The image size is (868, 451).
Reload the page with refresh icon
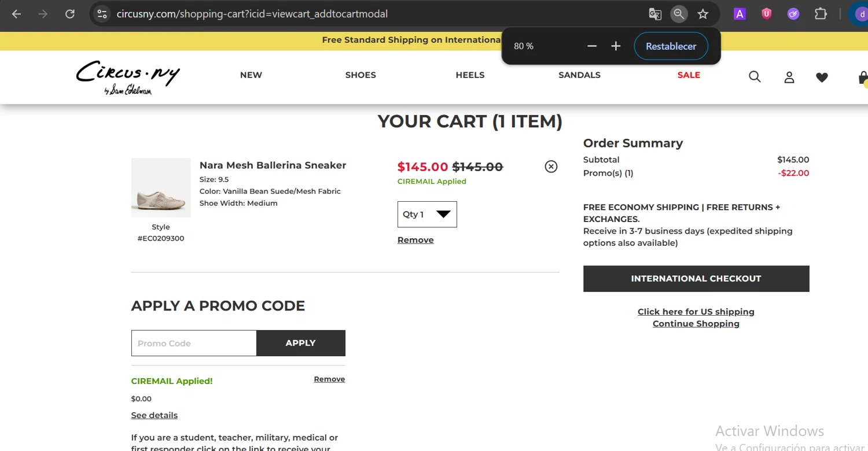[69, 14]
